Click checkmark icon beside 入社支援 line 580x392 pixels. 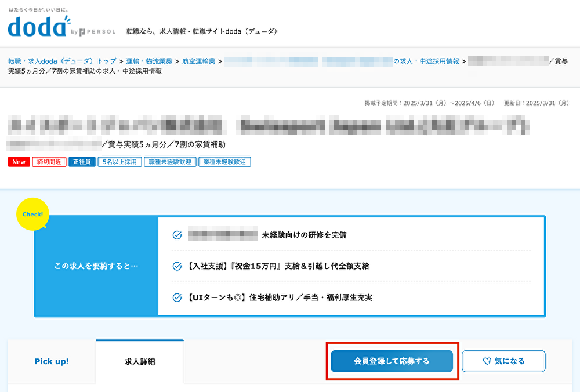(x=177, y=266)
